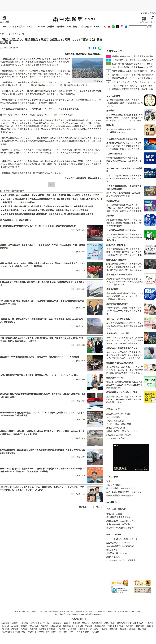Click the 申込・投稿 pencil icon in header
The height and width of the screenshot is (644, 156).
4,18
